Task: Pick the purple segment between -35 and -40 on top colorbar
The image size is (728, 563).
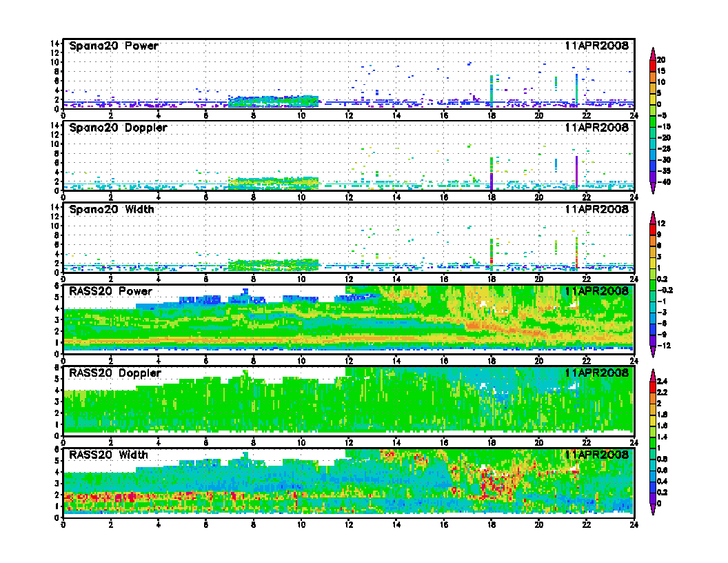Action: click(x=653, y=177)
